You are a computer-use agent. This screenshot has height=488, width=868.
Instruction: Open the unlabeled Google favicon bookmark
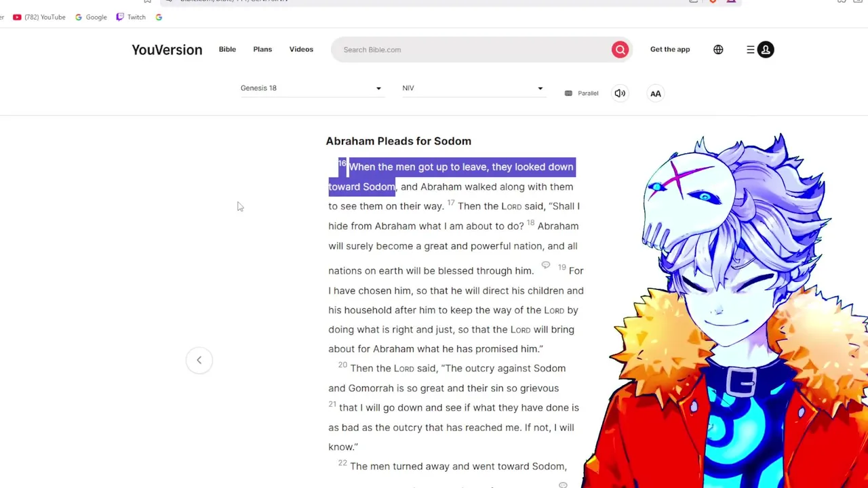(159, 17)
